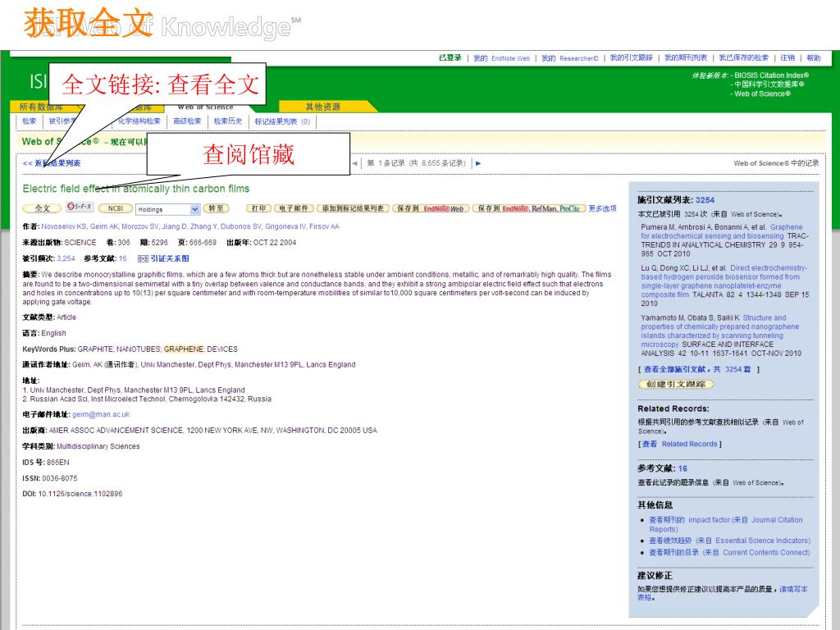Click the 注销 log out link
The image size is (840, 630).
coord(787,58)
